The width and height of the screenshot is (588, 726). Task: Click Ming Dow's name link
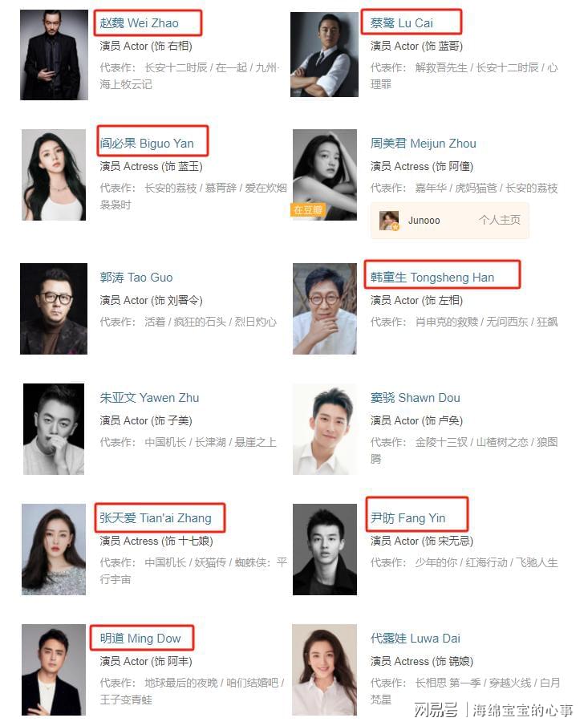140,639
